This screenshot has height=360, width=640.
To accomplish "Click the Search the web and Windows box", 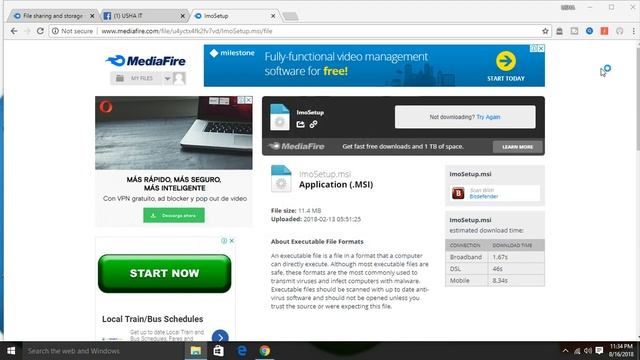I will point(102,351).
